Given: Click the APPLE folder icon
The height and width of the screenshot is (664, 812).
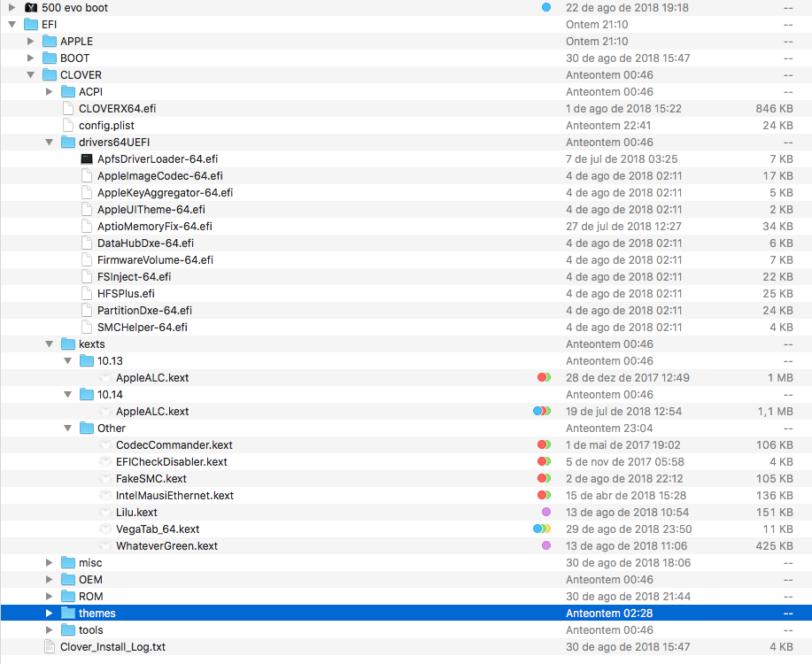Looking at the screenshot, I should click(50, 42).
